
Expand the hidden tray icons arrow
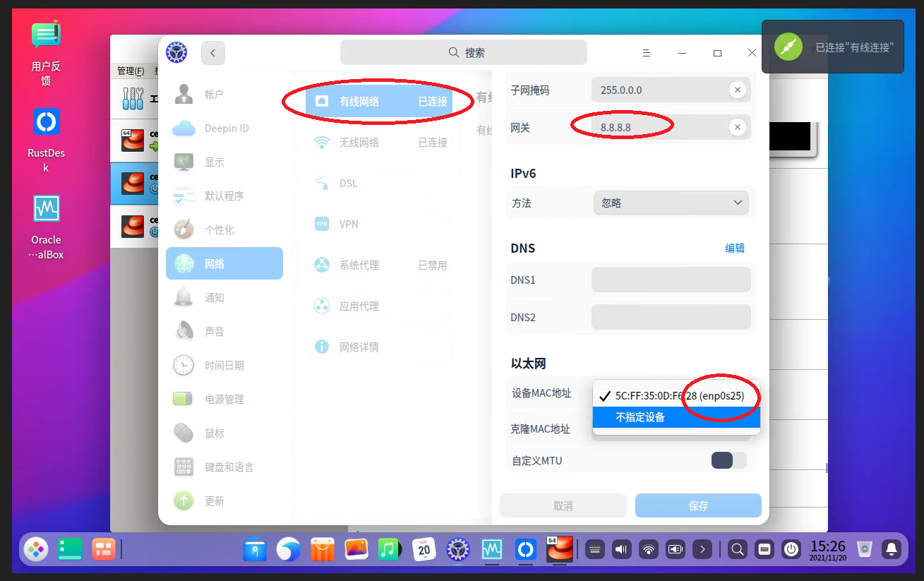702,549
